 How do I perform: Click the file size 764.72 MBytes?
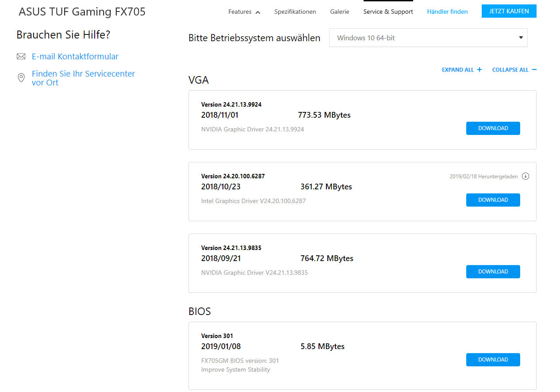tap(327, 258)
